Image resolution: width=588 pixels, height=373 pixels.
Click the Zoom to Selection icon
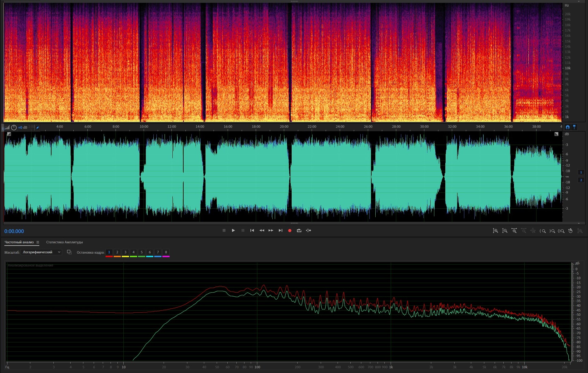click(561, 231)
